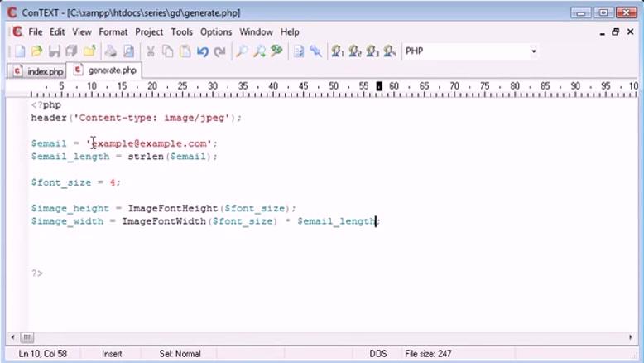Save the current file icon
This screenshot has height=363, width=644.
[54, 51]
